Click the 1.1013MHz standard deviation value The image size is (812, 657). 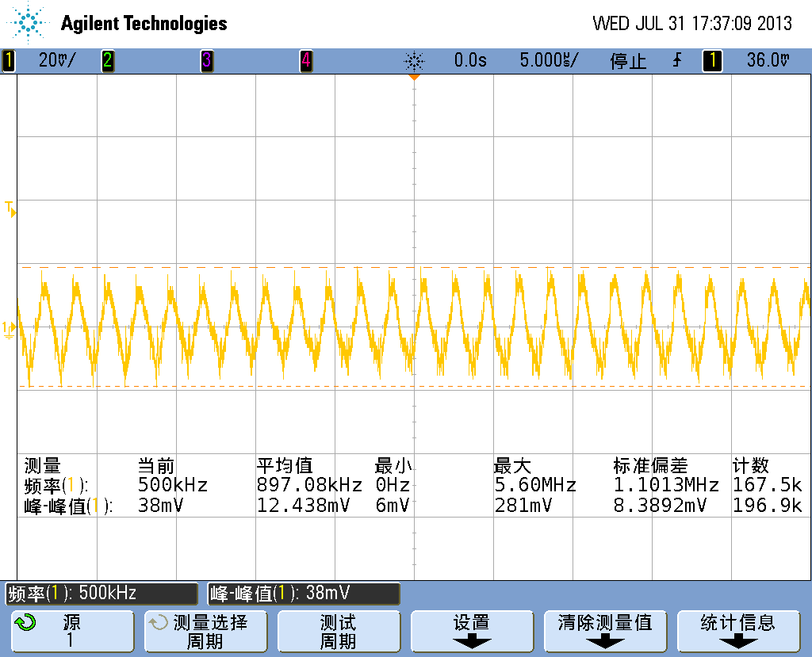(x=666, y=485)
